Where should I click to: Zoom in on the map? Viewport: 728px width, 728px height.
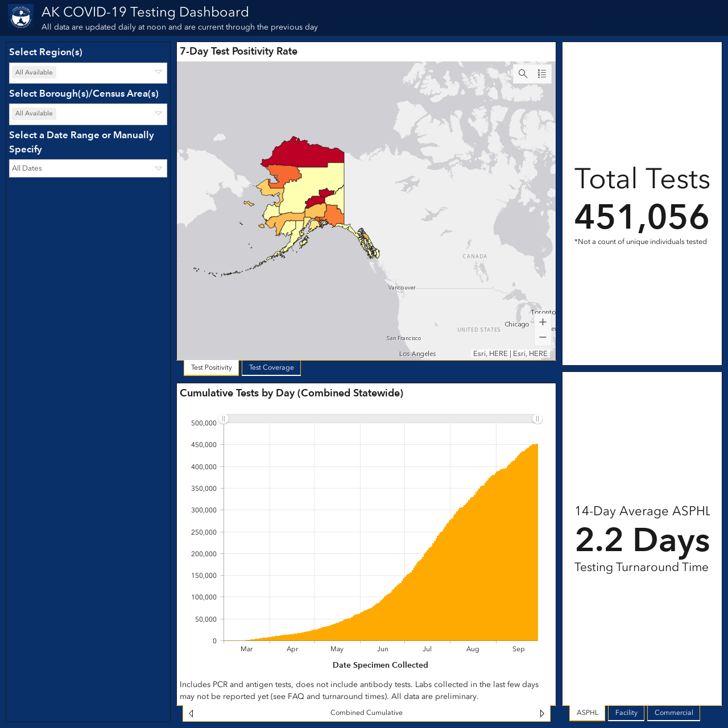click(543, 322)
